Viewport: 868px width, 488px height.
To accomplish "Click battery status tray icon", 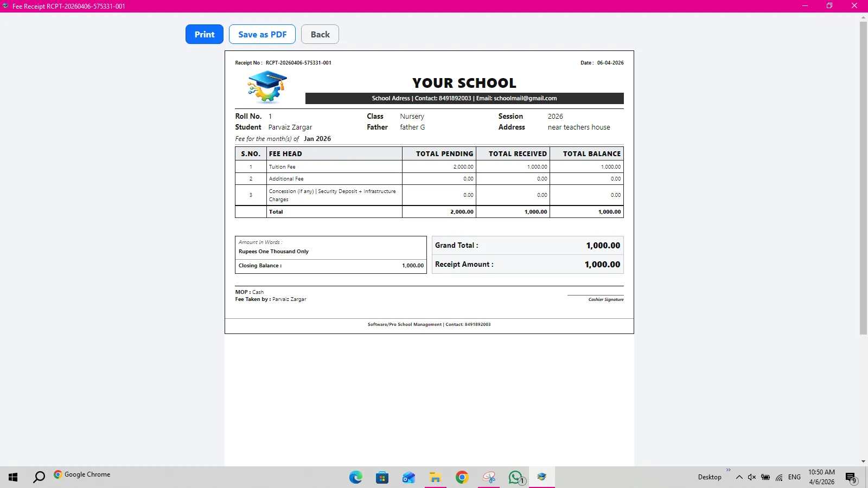I will tap(765, 477).
